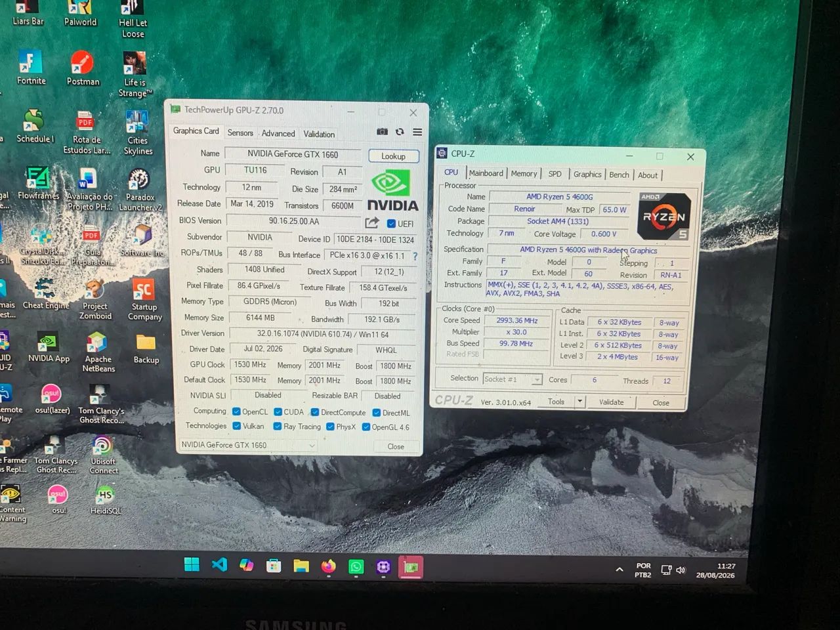Open the Bench tab in CPU-Z

click(x=619, y=175)
